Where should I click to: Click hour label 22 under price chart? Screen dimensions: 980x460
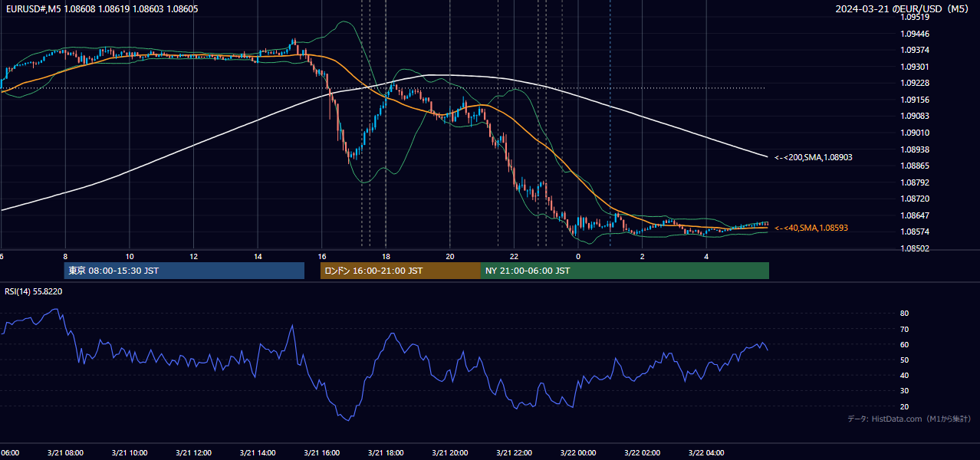pyautogui.click(x=514, y=256)
